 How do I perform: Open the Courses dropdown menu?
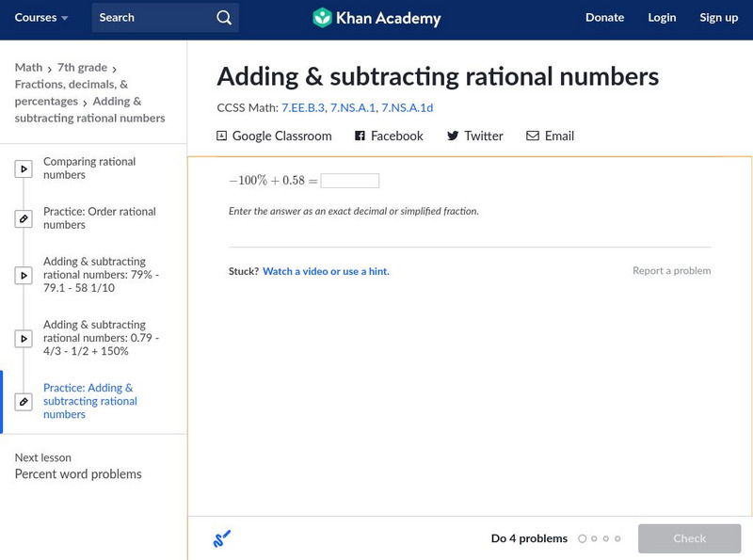click(41, 18)
